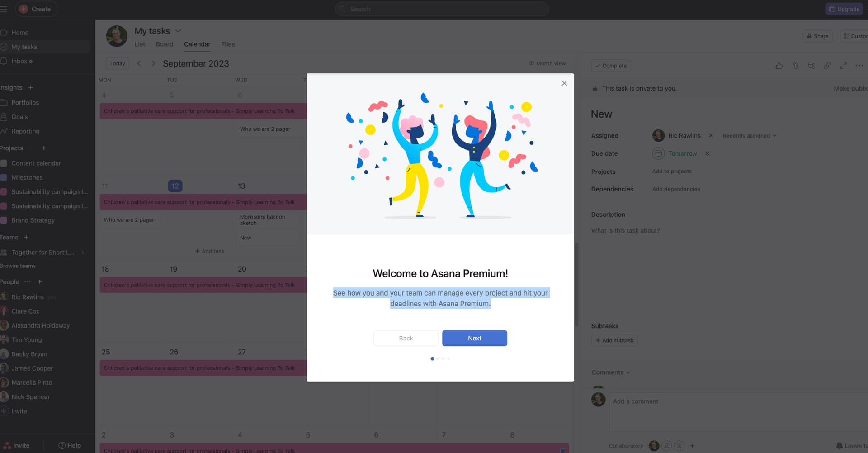Image resolution: width=868 pixels, height=453 pixels.
Task: Click the Today button
Action: click(x=118, y=63)
